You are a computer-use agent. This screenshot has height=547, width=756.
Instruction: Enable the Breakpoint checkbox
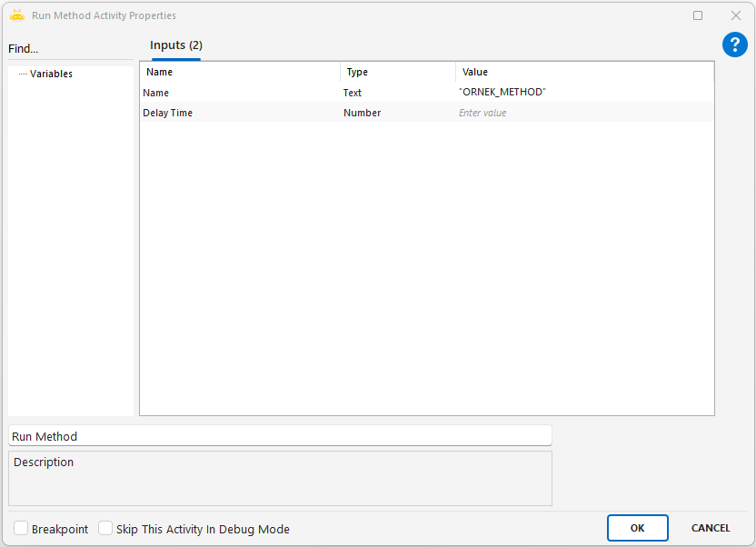point(21,529)
